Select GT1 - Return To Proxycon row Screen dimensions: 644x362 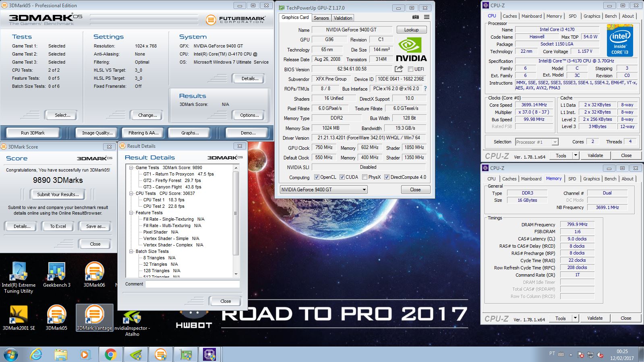coord(178,174)
